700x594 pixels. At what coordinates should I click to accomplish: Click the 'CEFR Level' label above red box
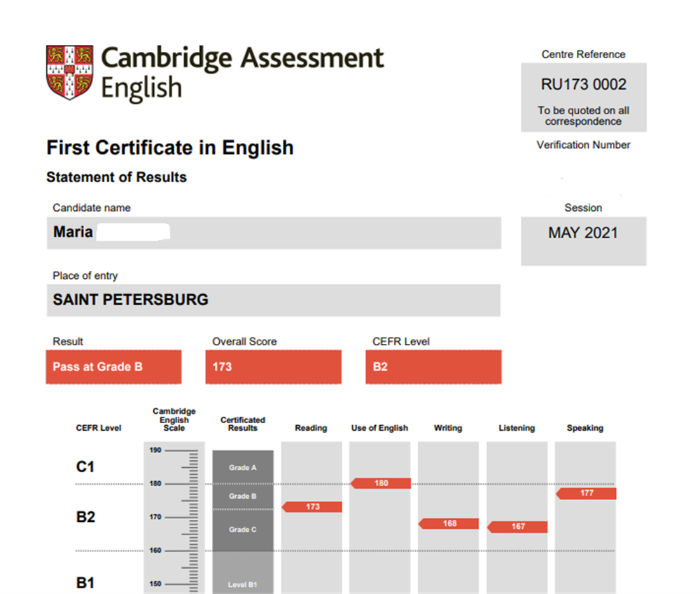(401, 342)
